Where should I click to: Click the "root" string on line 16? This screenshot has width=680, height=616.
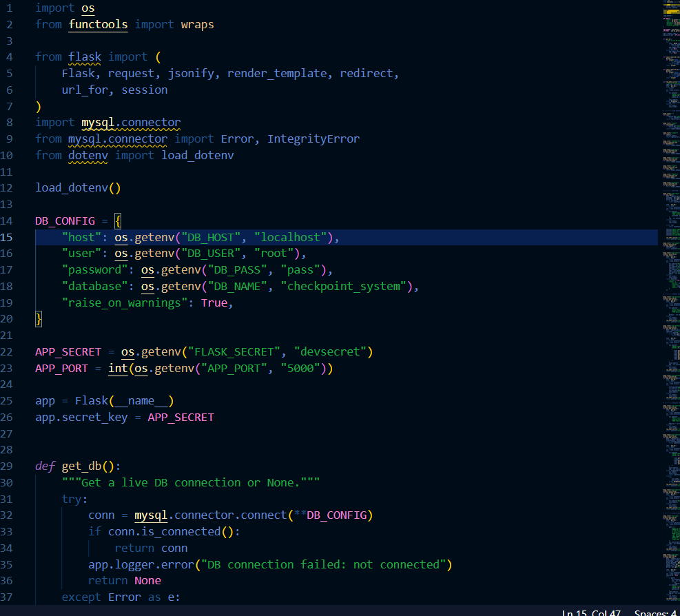(274, 254)
